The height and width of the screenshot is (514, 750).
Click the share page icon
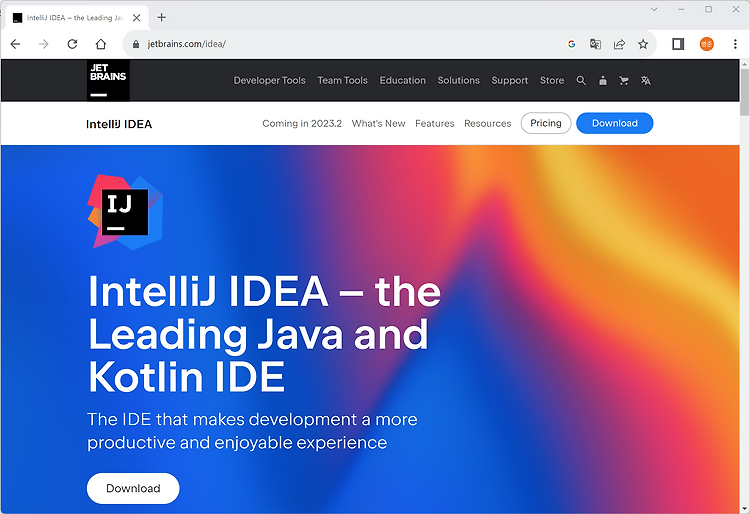coord(619,44)
